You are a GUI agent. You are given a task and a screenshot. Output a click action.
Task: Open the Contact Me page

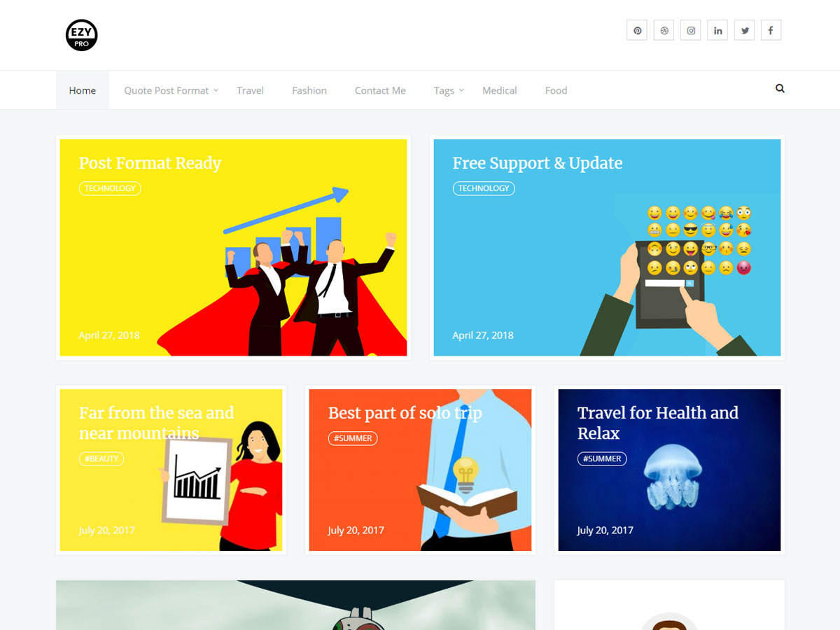pos(380,90)
